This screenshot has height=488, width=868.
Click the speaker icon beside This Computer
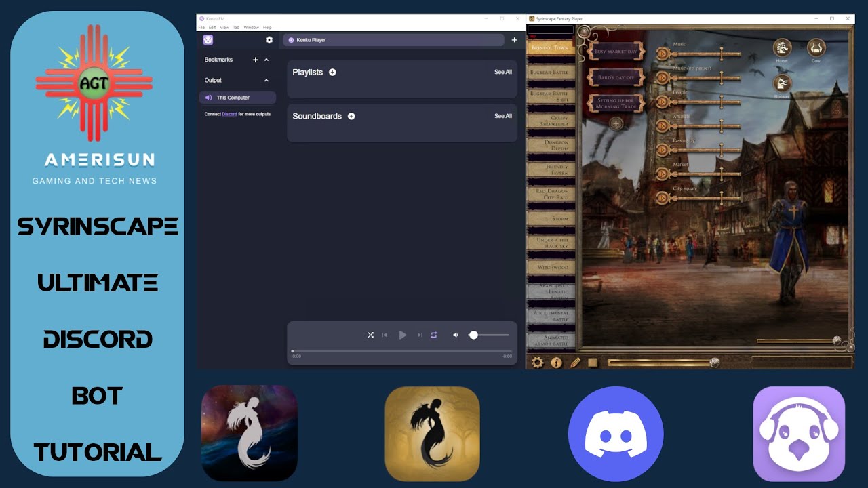pos(208,98)
